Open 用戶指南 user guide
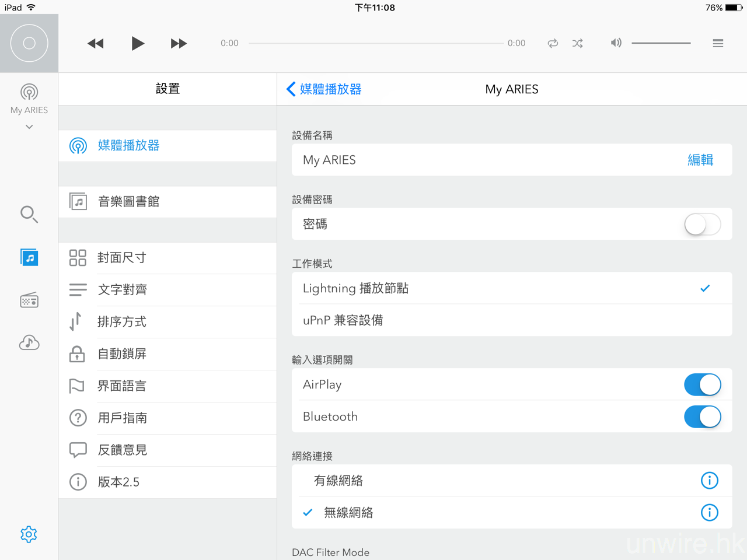 pyautogui.click(x=167, y=418)
